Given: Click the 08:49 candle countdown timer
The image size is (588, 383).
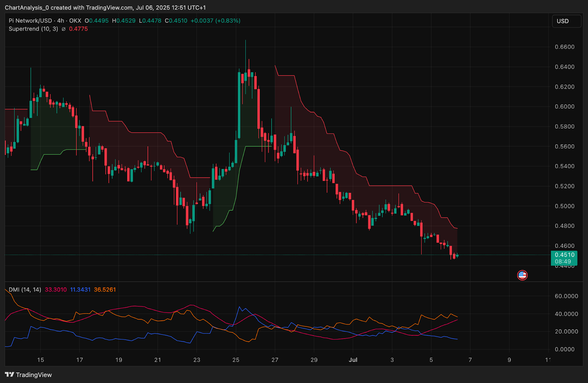Looking at the screenshot, I should [x=563, y=261].
